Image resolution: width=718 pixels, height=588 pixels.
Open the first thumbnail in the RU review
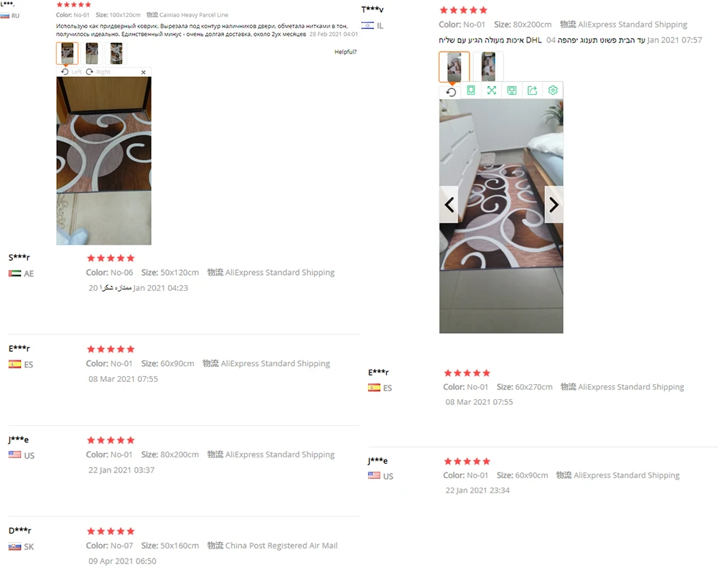click(67, 53)
